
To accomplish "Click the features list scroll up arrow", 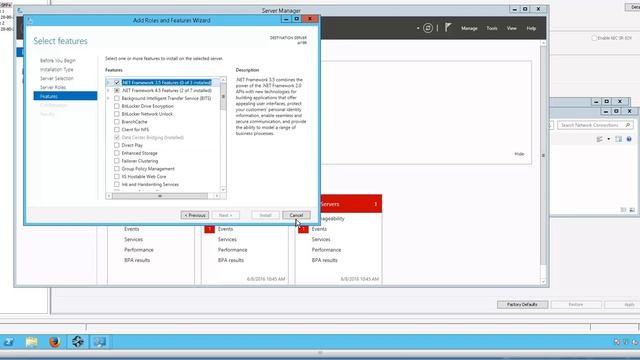I will [223, 80].
